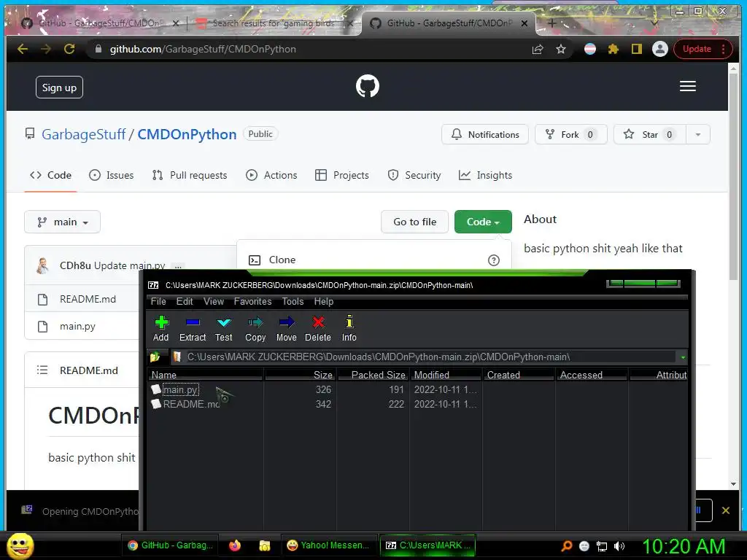This screenshot has height=560, width=747.
Task: Sort 7-Zip list by Size column
Action: (x=300, y=375)
